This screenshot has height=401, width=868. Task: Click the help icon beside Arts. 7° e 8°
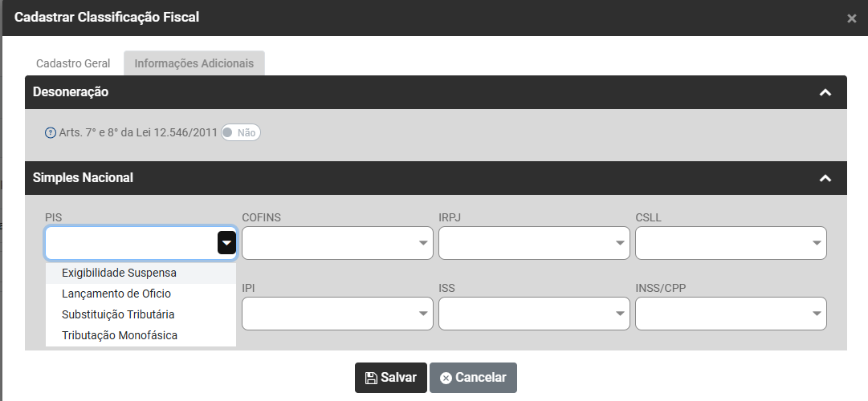(x=51, y=133)
